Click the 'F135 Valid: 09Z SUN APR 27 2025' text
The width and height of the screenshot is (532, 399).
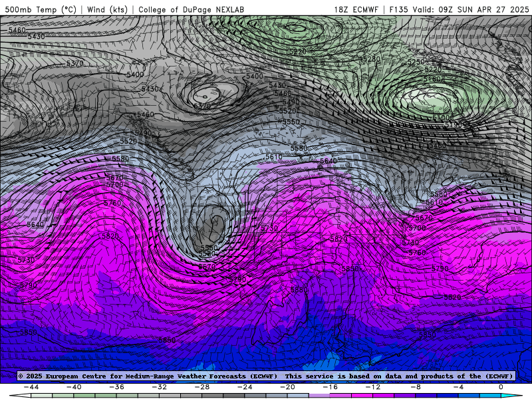[459, 9]
